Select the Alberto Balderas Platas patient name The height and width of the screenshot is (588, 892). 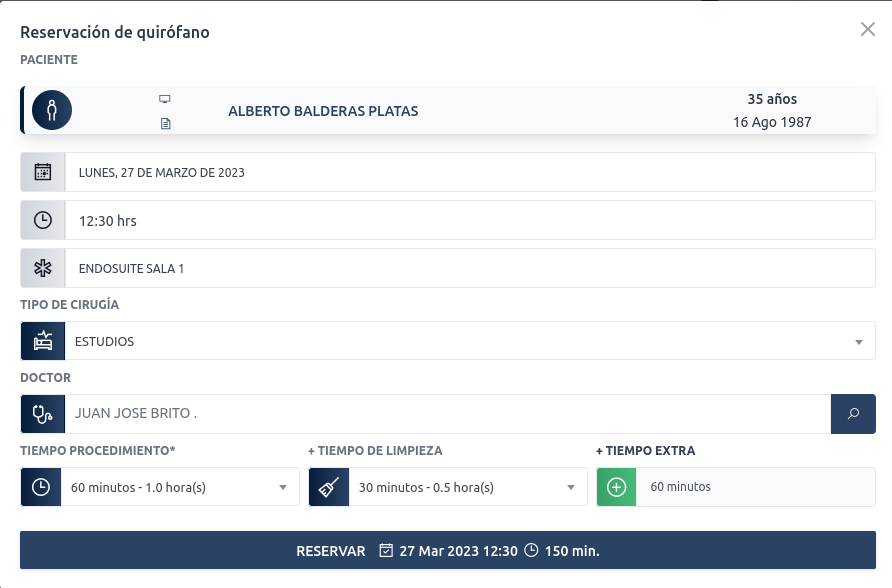[323, 111]
